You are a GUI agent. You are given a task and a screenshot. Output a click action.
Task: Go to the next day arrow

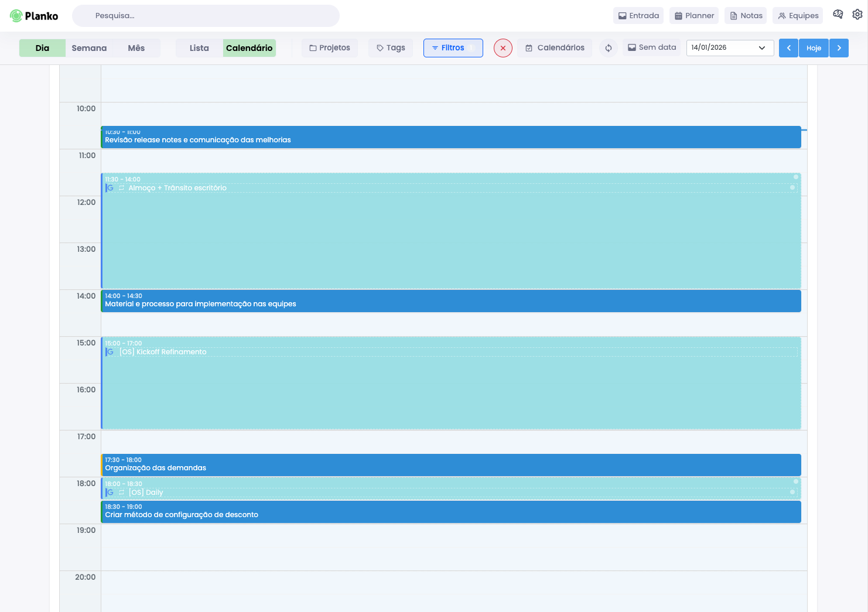[x=839, y=48]
